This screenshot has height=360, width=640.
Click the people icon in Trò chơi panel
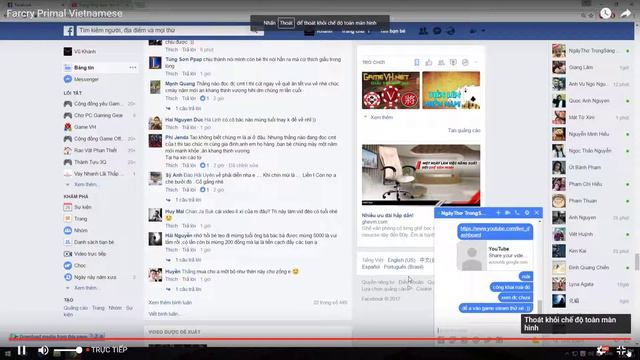(x=441, y=62)
